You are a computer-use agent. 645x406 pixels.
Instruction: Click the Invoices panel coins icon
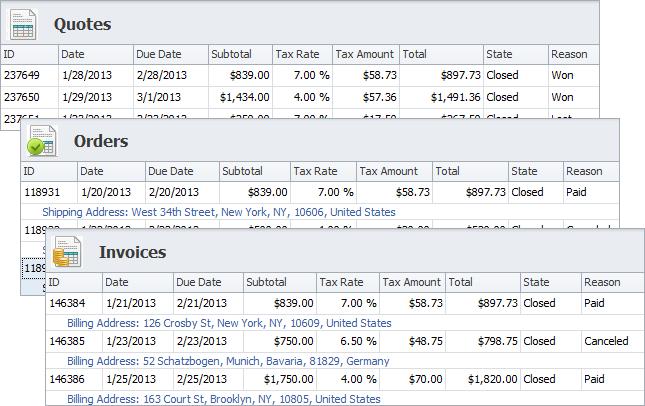(x=66, y=252)
